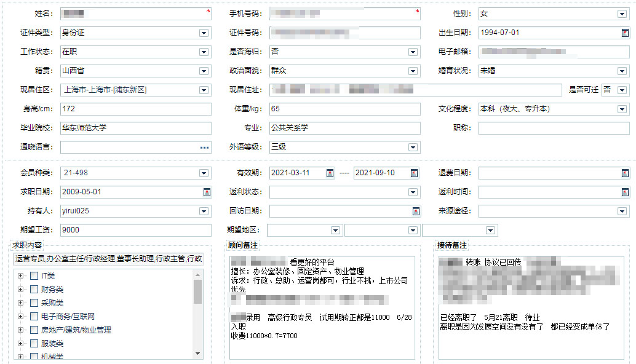Click the 求职内容 summary text field
This screenshot has width=636, height=364.
tap(108, 259)
